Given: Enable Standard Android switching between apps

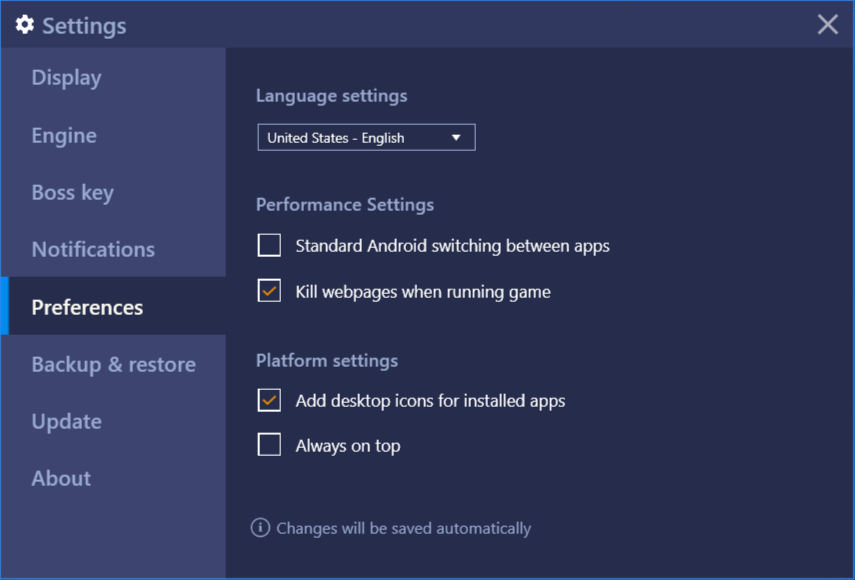Looking at the screenshot, I should point(269,245).
